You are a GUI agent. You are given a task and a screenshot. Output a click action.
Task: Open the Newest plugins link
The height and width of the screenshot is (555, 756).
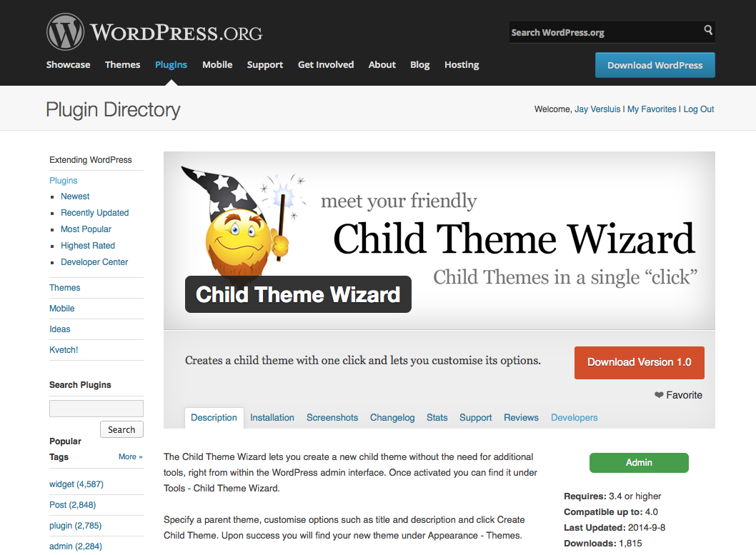click(75, 196)
